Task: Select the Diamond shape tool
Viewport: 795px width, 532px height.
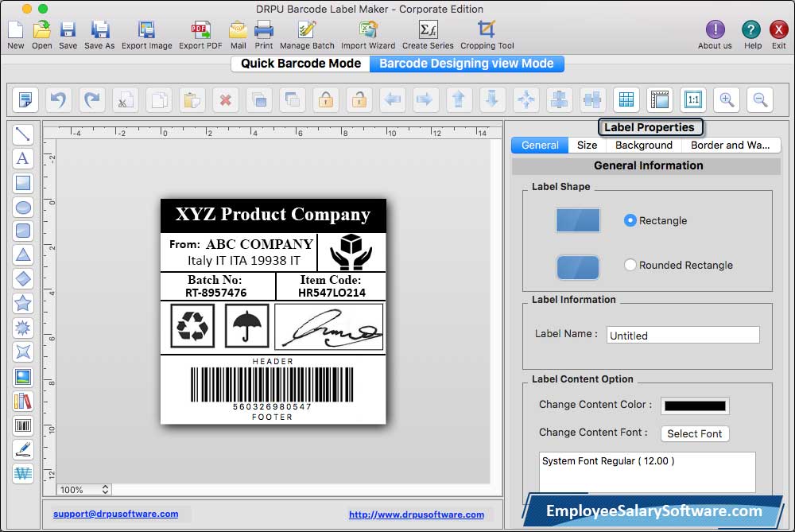Action: 23,279
